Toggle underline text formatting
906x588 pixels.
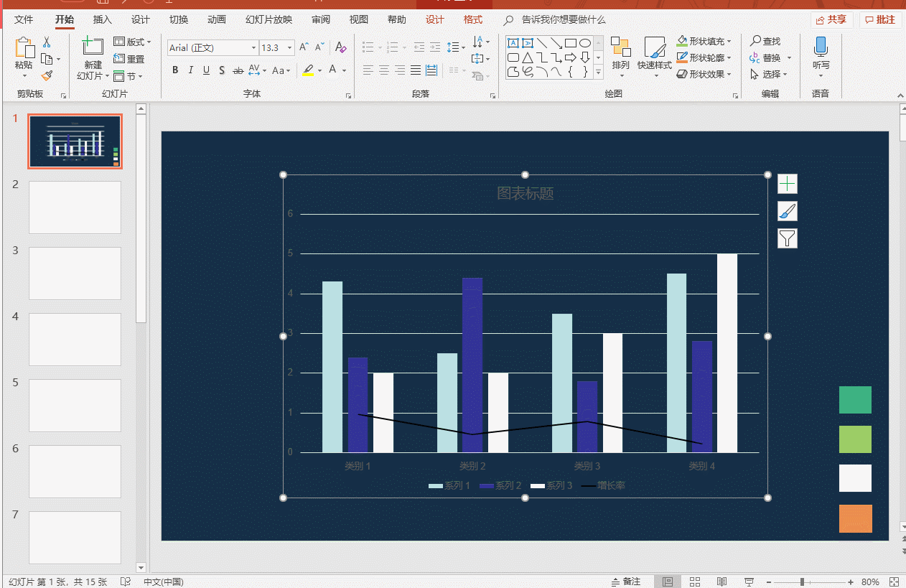point(206,70)
